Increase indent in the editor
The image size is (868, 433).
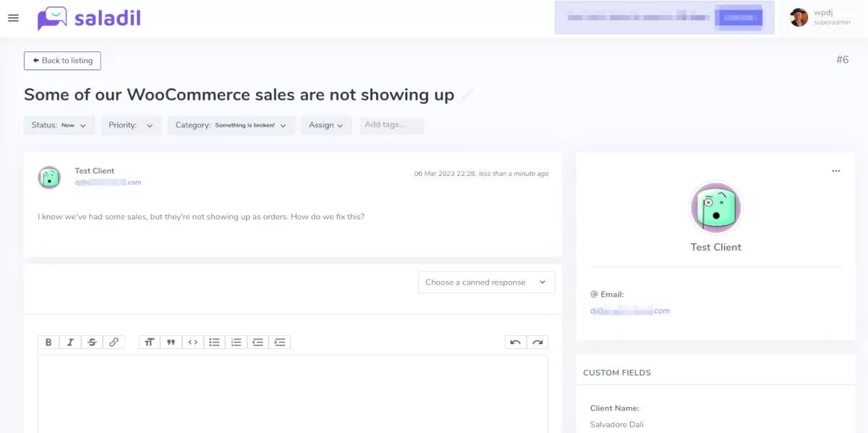pos(280,342)
